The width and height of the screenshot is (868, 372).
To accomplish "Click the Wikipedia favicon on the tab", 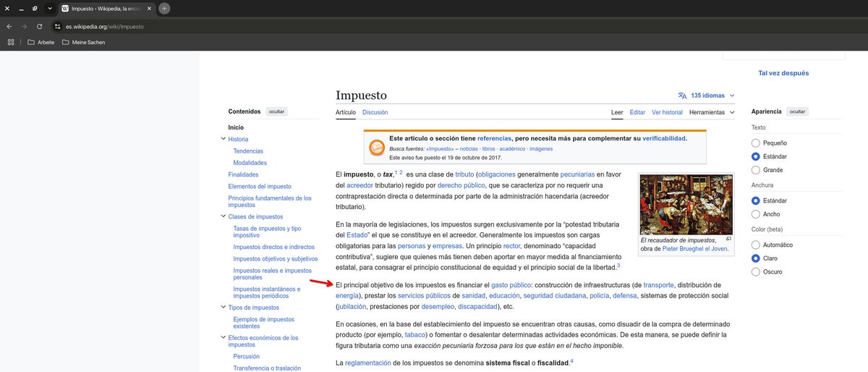I will 66,9.
